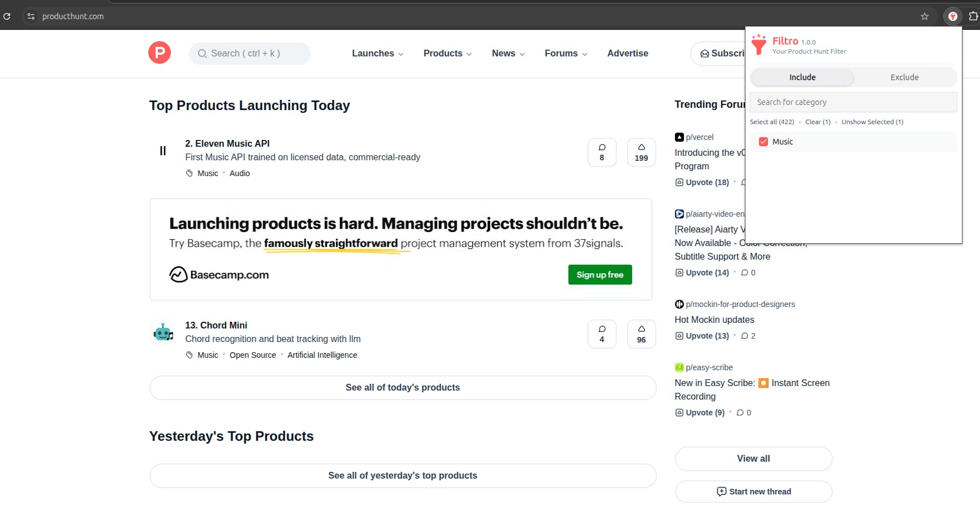Click the p/aiarty-video-enhancer forum icon

click(x=679, y=214)
